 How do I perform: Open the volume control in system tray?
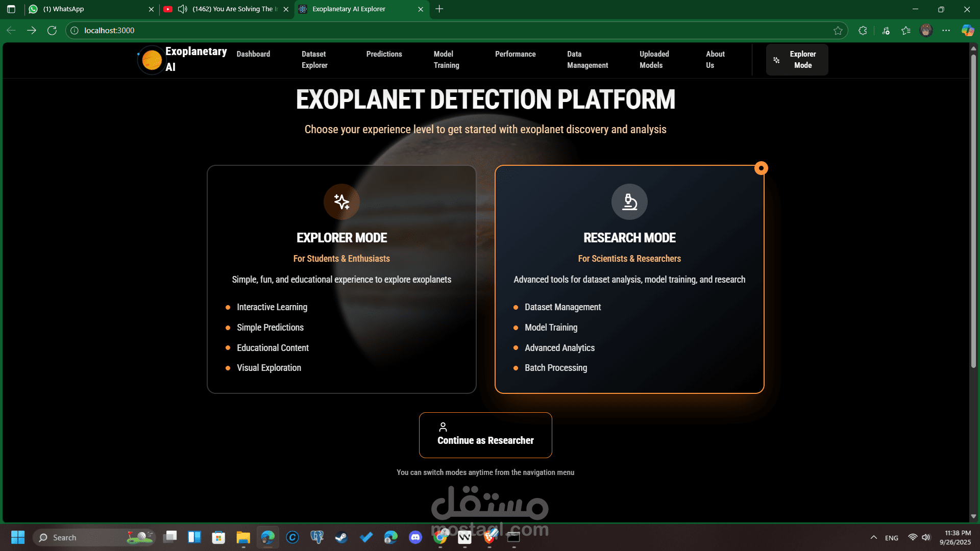[x=926, y=537]
